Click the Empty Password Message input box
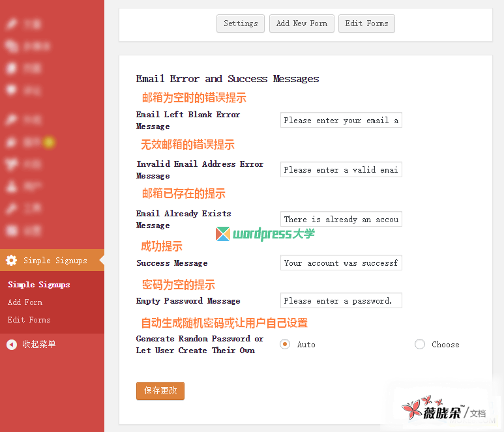The height and width of the screenshot is (432, 504). coord(341,301)
